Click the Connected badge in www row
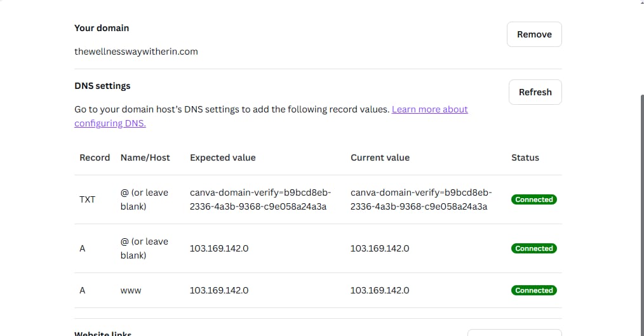 [534, 290]
